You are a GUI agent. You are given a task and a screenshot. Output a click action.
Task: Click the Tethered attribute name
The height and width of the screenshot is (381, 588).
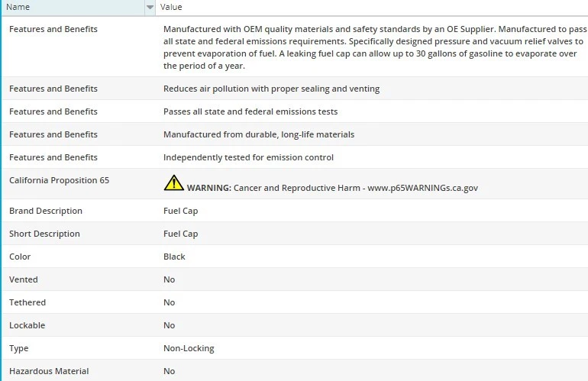click(27, 302)
